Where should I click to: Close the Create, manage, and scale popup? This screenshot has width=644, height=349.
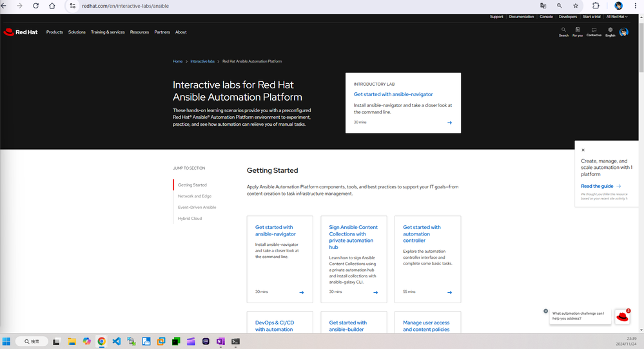583,150
